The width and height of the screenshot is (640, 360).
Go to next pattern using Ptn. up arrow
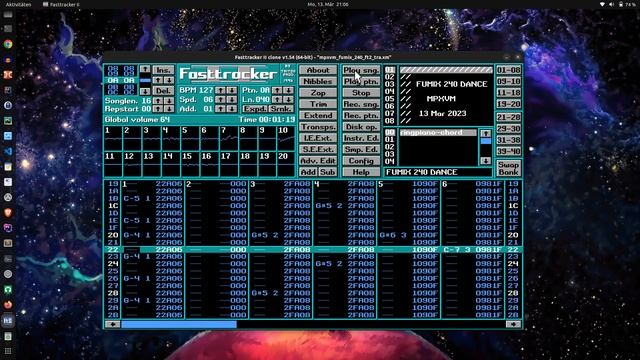pos(277,90)
